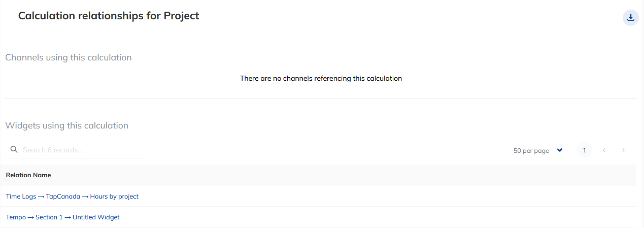Click the Calculation relationships for Project title
The width and height of the screenshot is (644, 228).
click(109, 16)
